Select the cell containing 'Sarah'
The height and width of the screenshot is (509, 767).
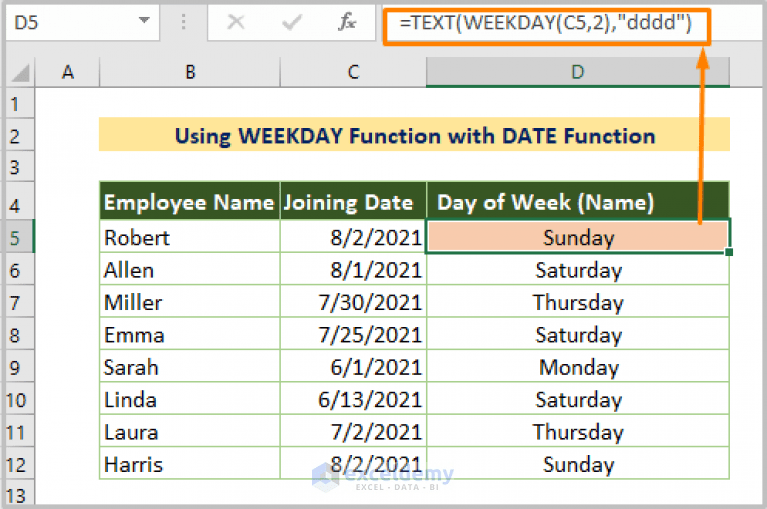tap(190, 367)
